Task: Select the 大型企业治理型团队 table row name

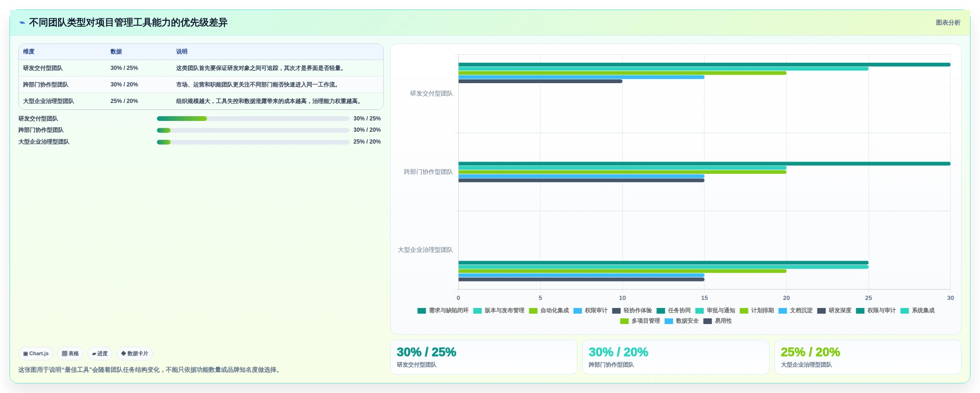Action: pos(49,101)
